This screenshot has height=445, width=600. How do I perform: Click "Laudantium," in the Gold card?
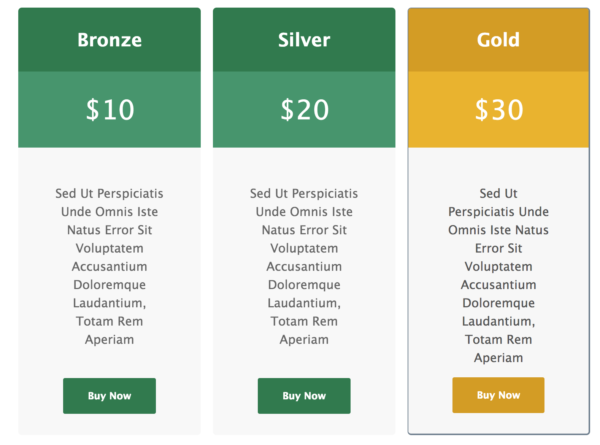pyautogui.click(x=499, y=321)
